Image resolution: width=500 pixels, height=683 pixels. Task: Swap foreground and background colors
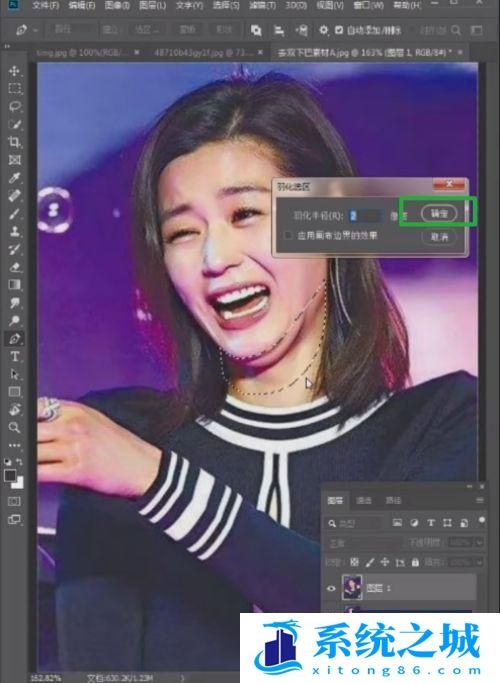point(20,461)
